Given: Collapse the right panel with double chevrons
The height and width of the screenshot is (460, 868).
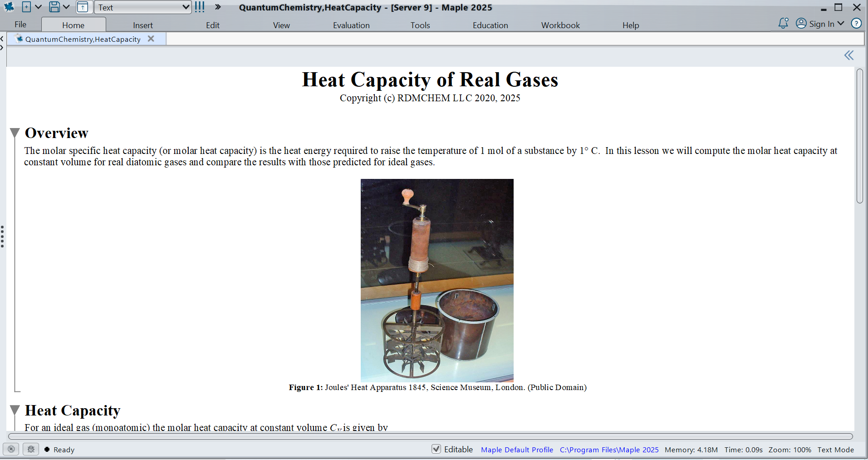Looking at the screenshot, I should point(848,55).
